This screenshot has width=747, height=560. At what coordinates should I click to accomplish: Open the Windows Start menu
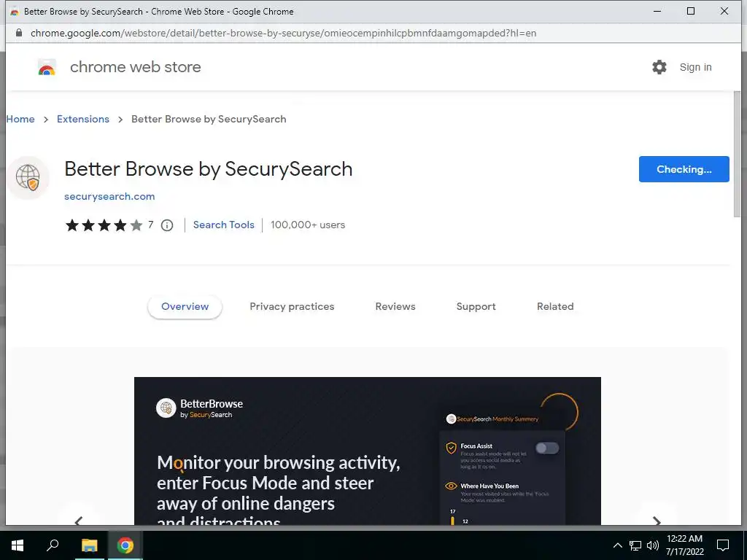[x=18, y=545]
